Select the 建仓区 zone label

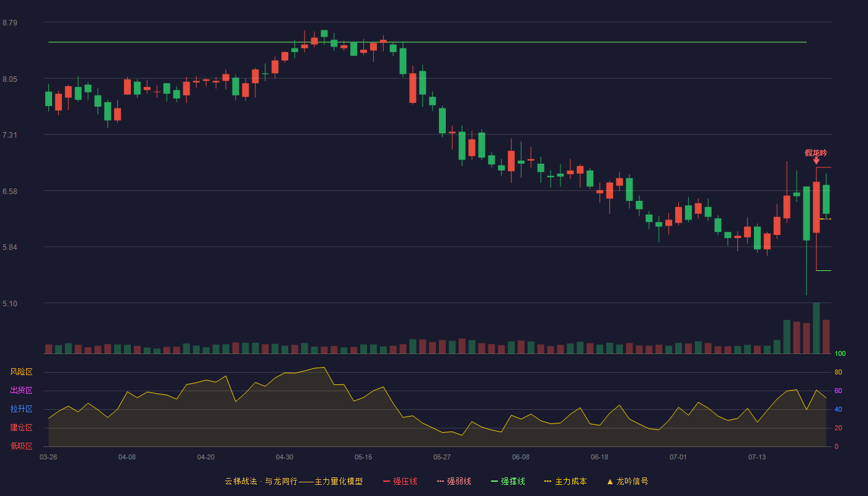21,428
